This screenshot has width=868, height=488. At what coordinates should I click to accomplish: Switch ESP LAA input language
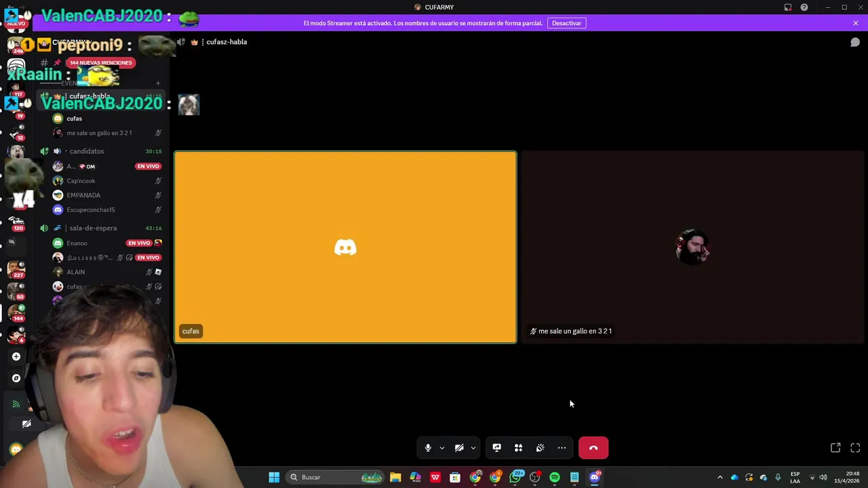pyautogui.click(x=795, y=477)
